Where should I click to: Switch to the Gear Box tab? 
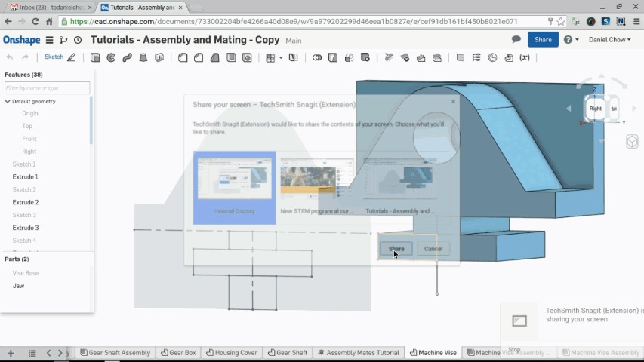point(178,352)
